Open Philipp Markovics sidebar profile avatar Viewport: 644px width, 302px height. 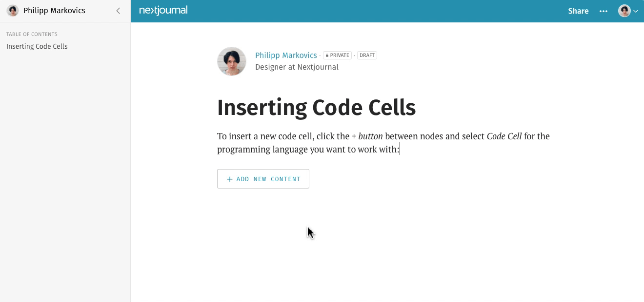13,11
